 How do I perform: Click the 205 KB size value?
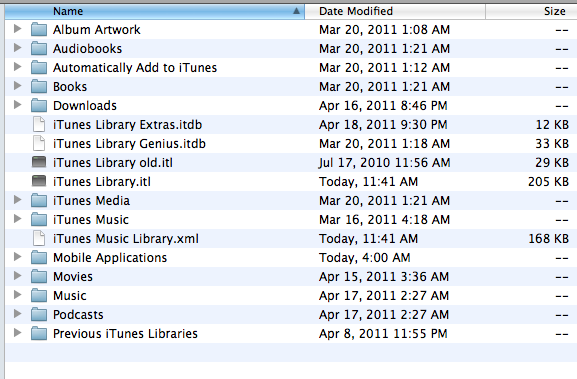548,182
